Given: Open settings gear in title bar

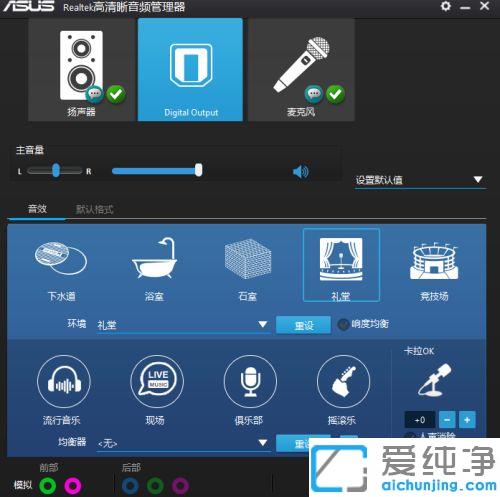Looking at the screenshot, I should pyautogui.click(x=446, y=6).
